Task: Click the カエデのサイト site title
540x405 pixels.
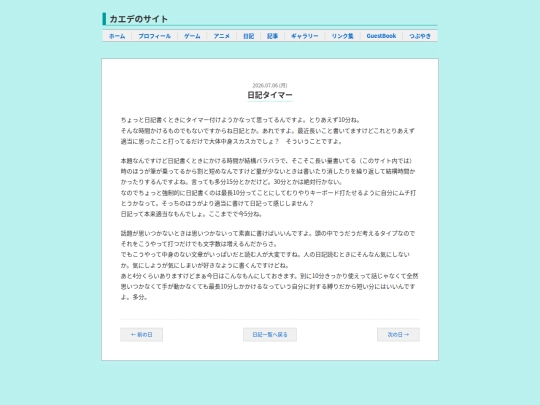Action: [x=138, y=19]
